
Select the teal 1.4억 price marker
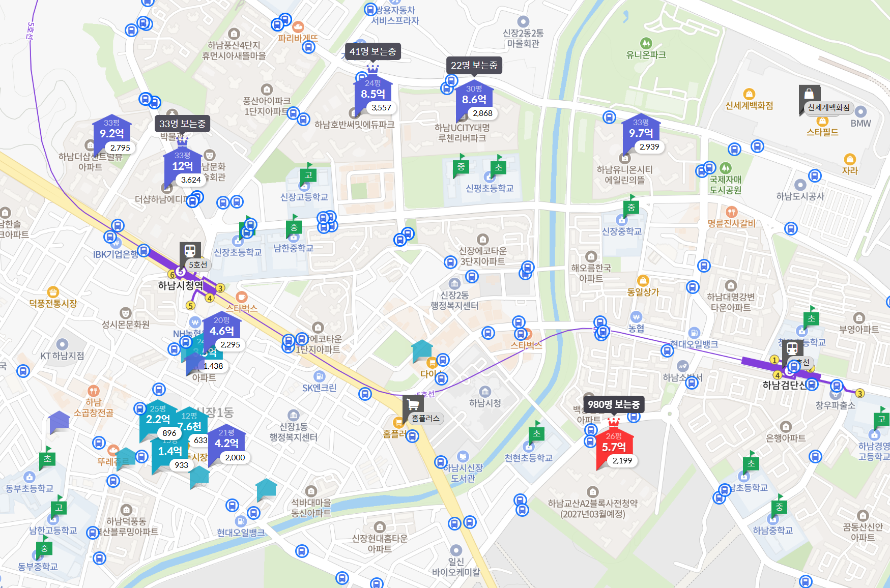[170, 451]
